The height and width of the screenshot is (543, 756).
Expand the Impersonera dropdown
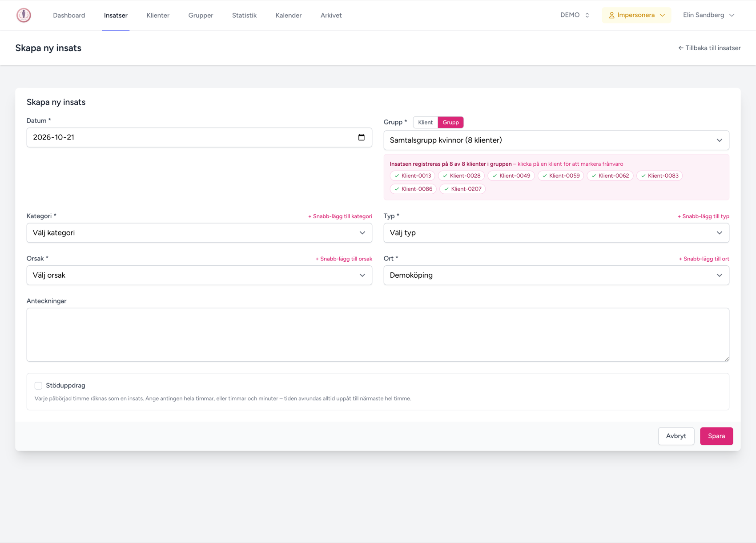(636, 15)
